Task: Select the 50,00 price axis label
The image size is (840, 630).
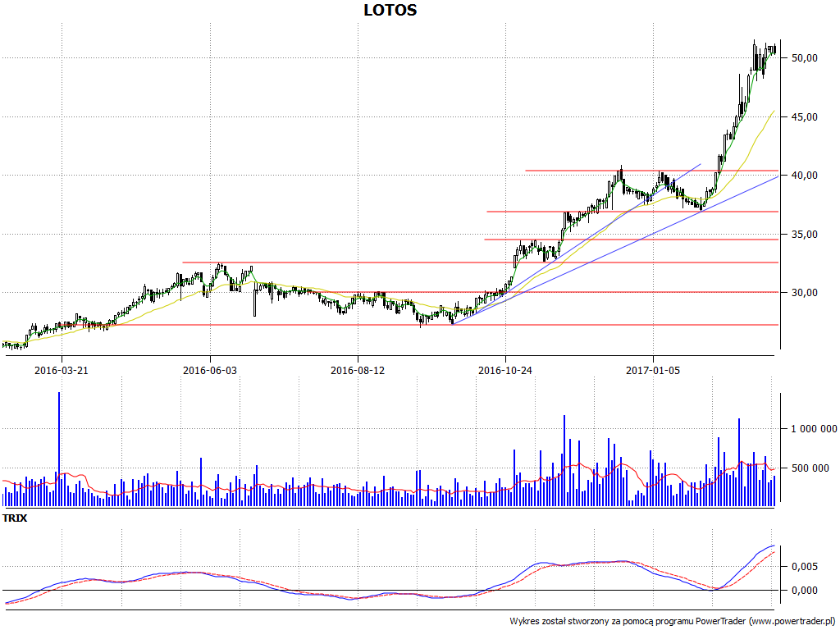Action: tap(805, 58)
